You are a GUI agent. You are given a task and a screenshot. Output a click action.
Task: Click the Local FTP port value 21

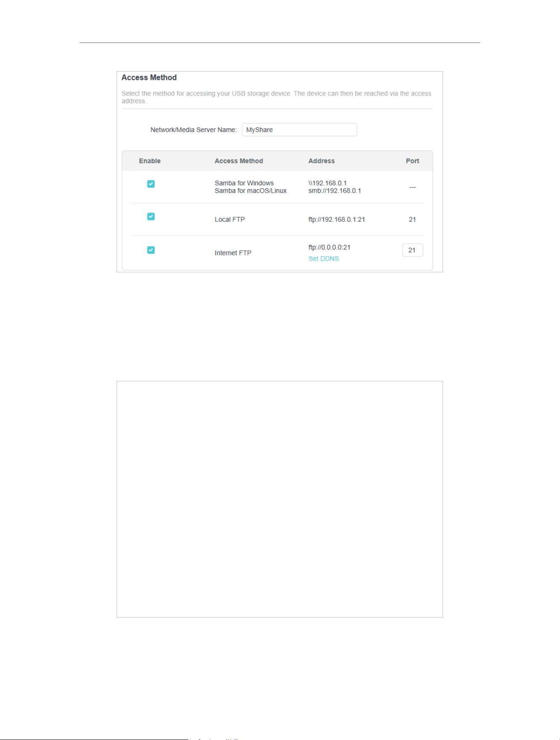point(412,219)
